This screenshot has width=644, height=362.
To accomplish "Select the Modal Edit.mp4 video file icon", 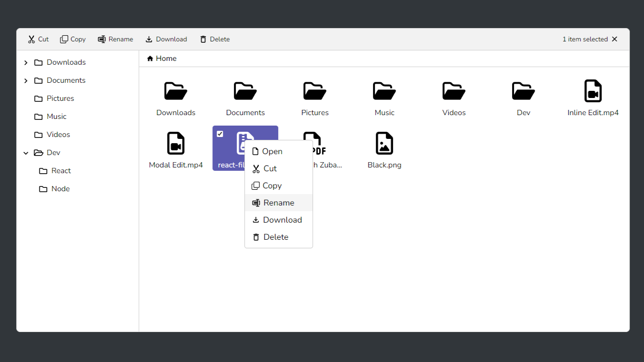I will tap(176, 143).
